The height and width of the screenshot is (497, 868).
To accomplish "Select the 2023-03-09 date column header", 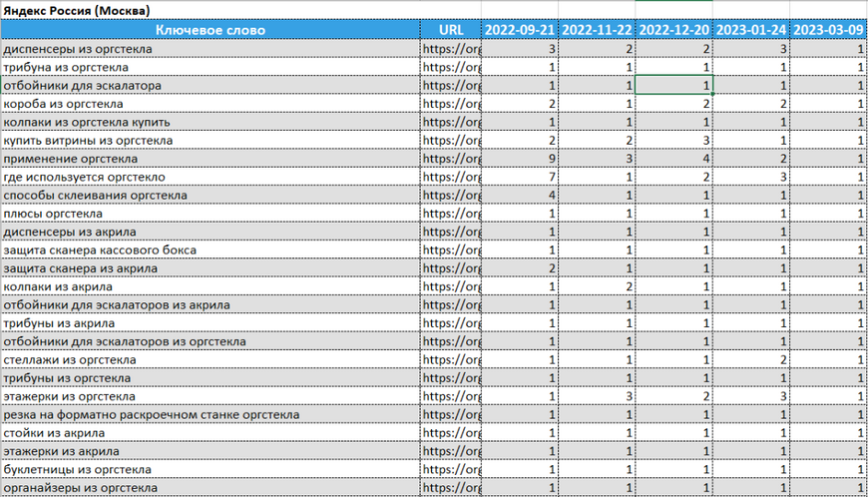I will (828, 30).
